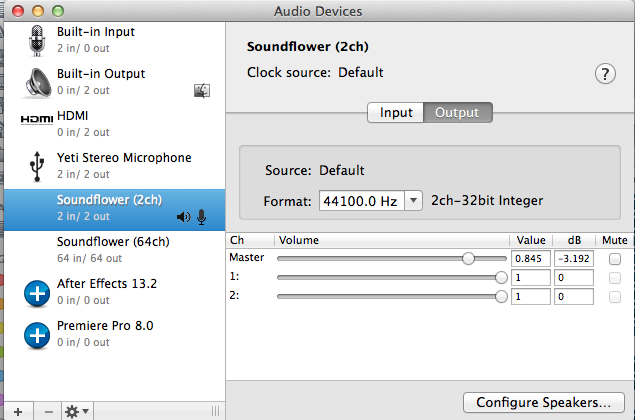Click the Built-in Input microphone icon
The image size is (635, 420).
37,41
